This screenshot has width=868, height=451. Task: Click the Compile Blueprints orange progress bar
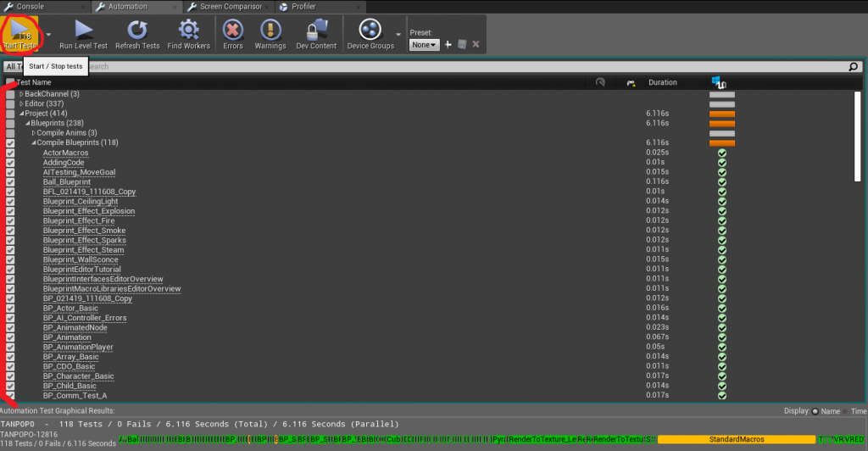click(722, 143)
